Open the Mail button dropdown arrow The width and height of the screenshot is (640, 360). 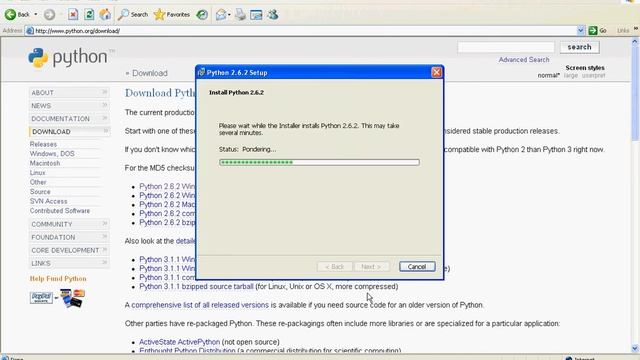[x=229, y=15]
